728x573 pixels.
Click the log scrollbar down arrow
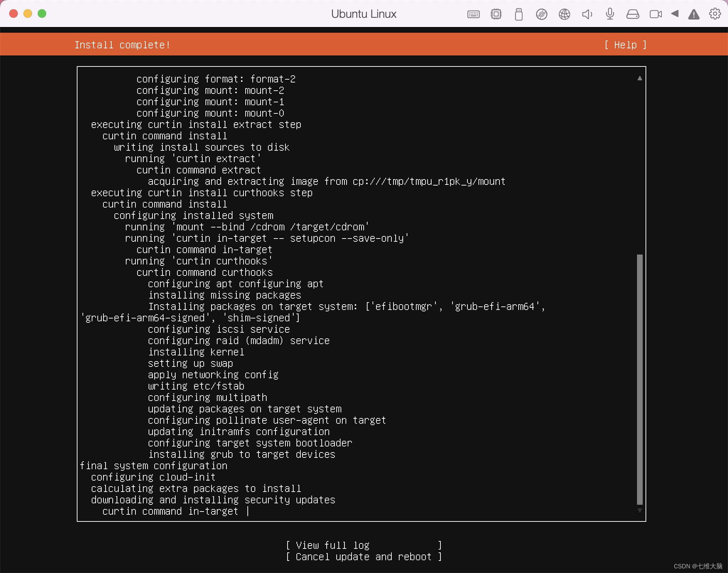pos(639,510)
